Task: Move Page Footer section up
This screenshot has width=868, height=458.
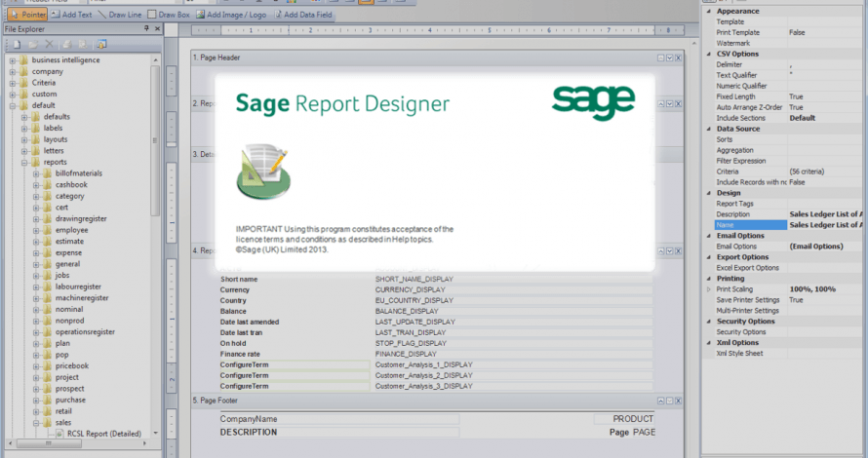Action: (x=660, y=401)
